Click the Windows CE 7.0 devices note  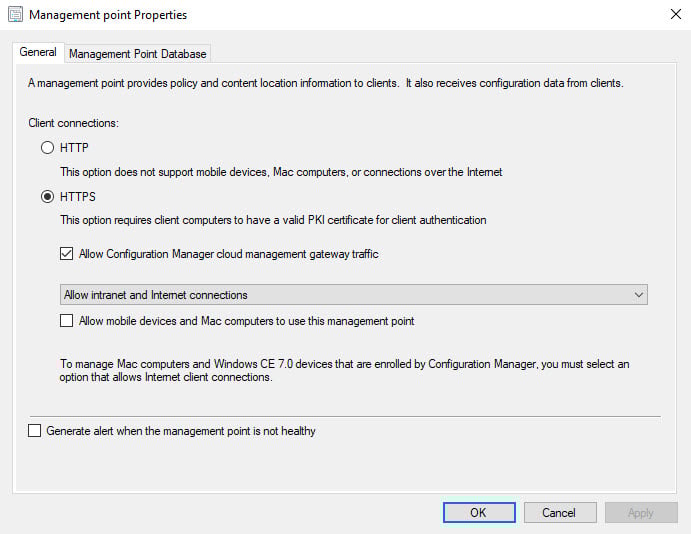(x=344, y=371)
